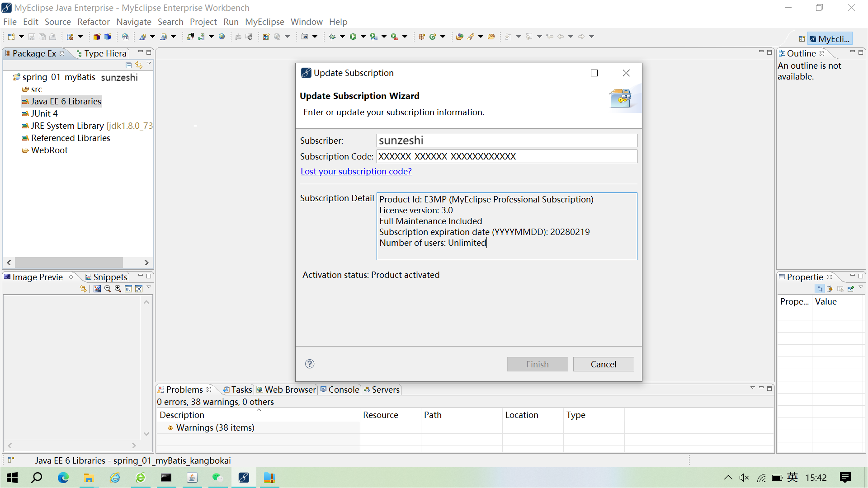Image resolution: width=868 pixels, height=488 pixels.
Task: Toggle Show Advanced Properties icon
Action: 830,289
